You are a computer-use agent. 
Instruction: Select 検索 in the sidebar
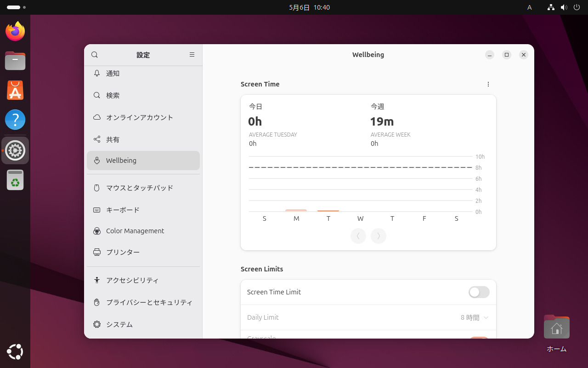pos(143,95)
